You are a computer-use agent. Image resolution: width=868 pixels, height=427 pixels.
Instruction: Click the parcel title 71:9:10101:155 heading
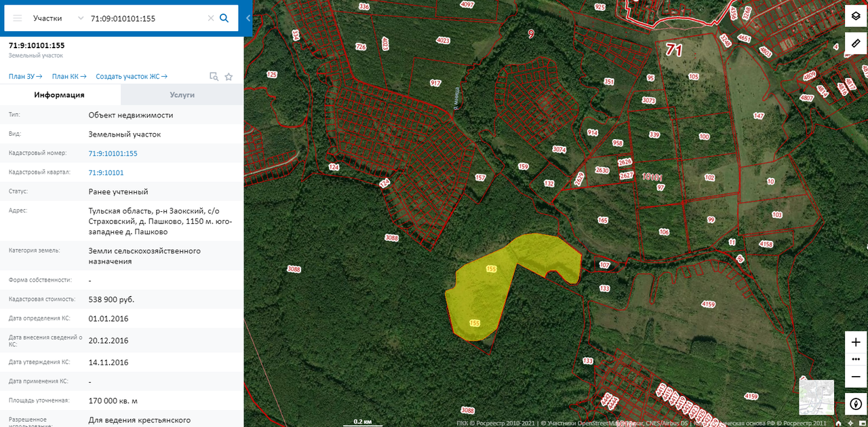37,45
